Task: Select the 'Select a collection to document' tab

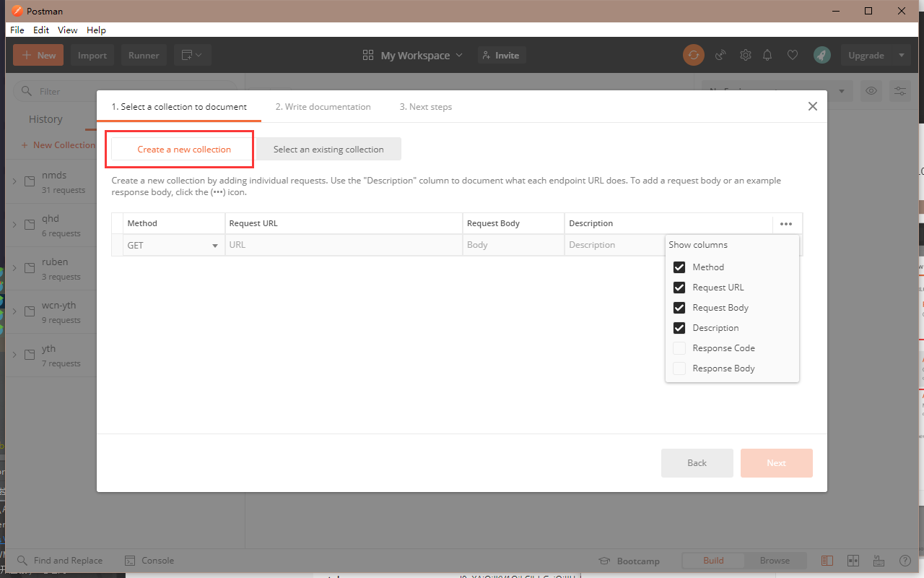Action: tap(179, 107)
